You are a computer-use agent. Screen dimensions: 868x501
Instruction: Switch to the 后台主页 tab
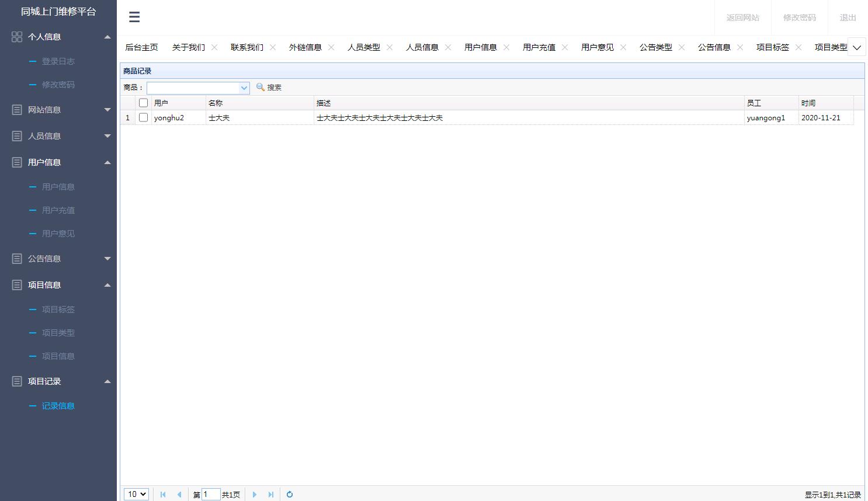pyautogui.click(x=141, y=47)
